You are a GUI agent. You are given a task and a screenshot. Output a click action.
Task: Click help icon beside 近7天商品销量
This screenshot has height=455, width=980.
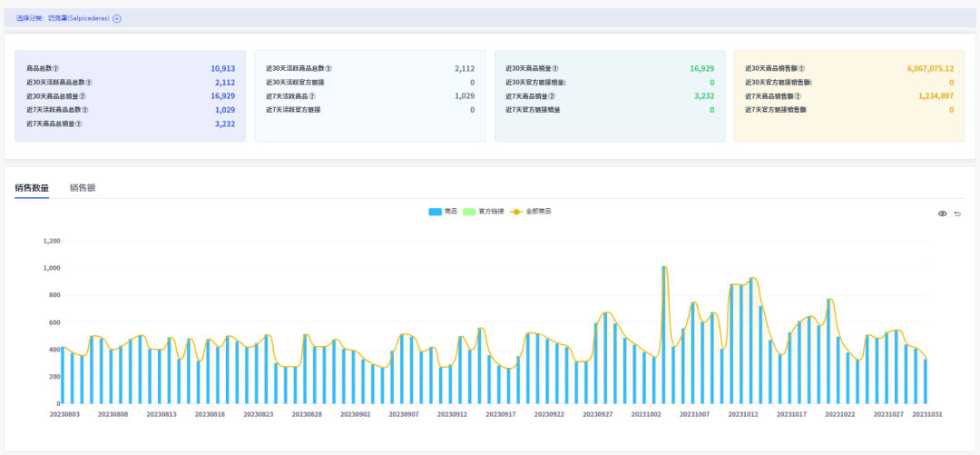click(552, 95)
